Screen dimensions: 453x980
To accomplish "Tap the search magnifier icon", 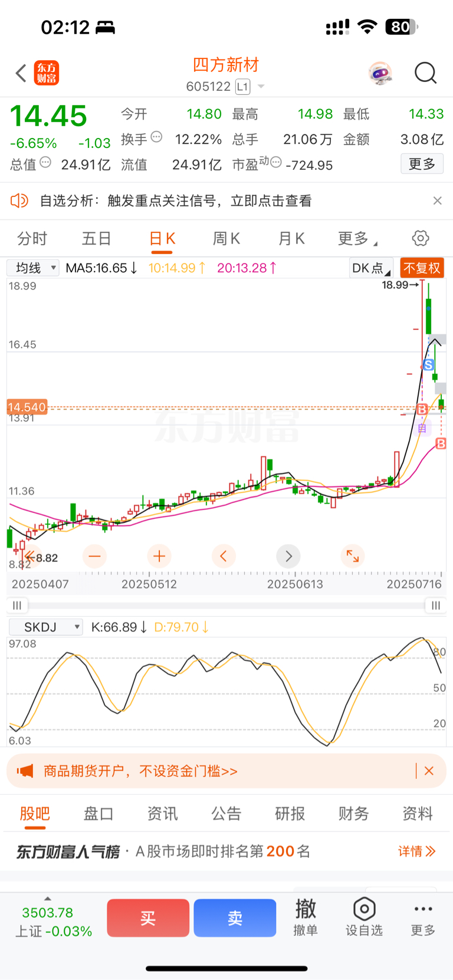I will (425, 73).
